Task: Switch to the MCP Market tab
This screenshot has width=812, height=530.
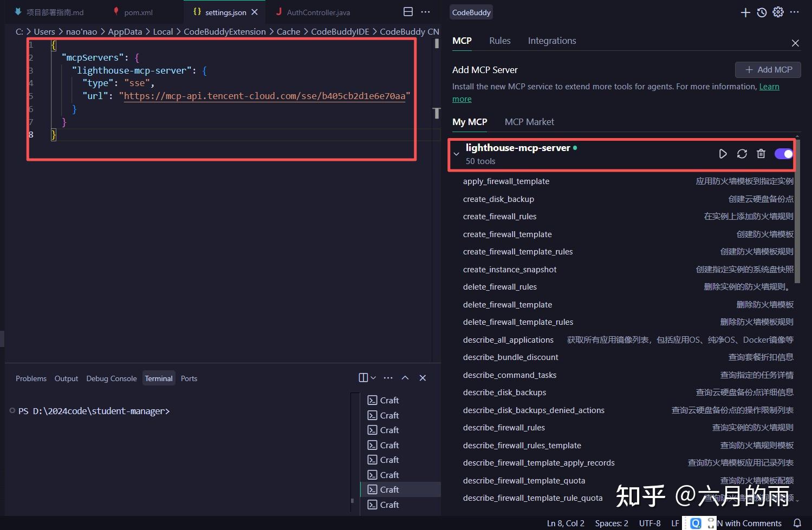Action: click(529, 122)
